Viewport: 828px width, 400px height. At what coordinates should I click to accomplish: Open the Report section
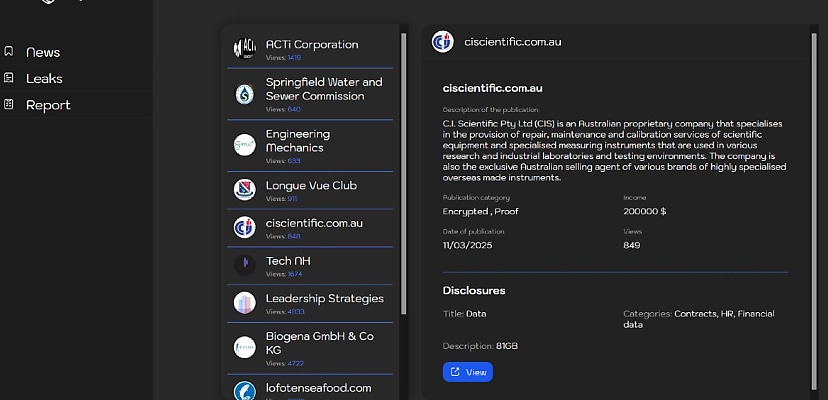click(x=48, y=105)
